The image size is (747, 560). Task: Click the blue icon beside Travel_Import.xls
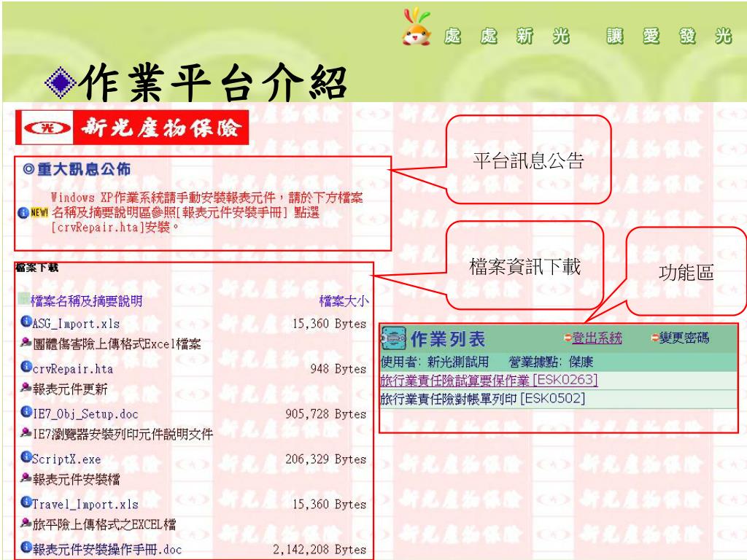tap(26, 502)
